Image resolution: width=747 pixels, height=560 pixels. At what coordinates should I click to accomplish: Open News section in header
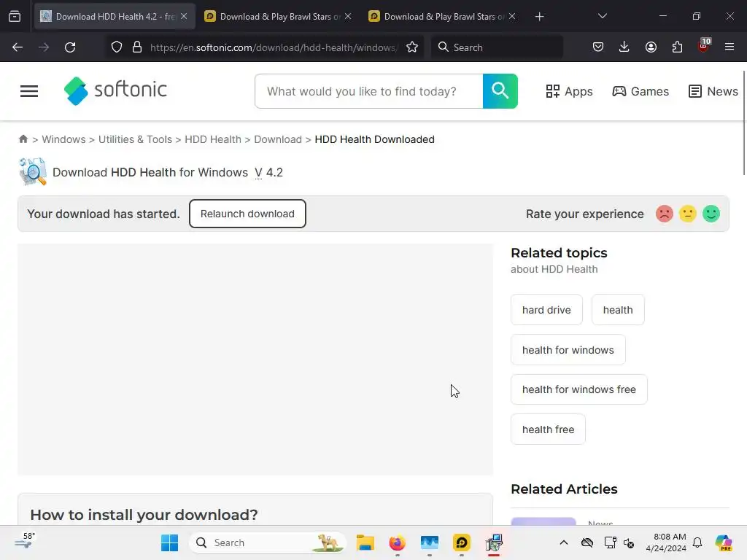[713, 91]
